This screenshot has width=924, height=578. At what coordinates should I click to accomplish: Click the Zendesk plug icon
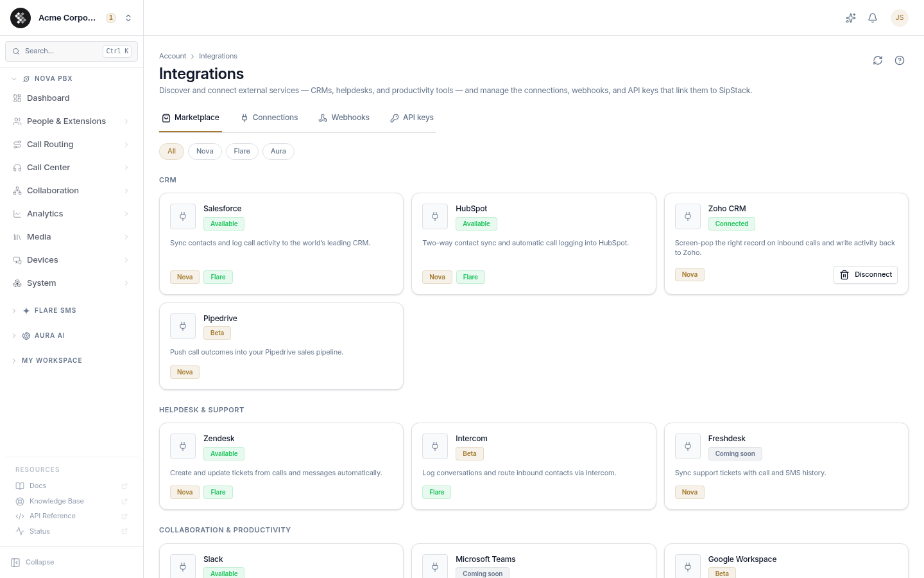(183, 446)
